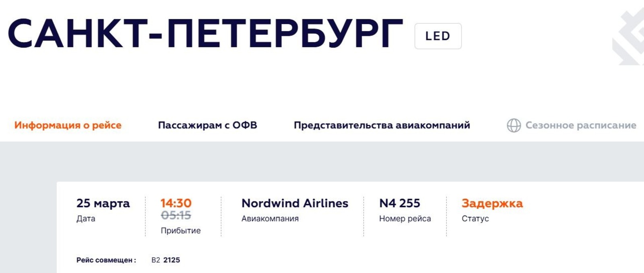This screenshot has height=273, width=644.
Task: Click the codeshare flight B2 2125
Action: (165, 260)
